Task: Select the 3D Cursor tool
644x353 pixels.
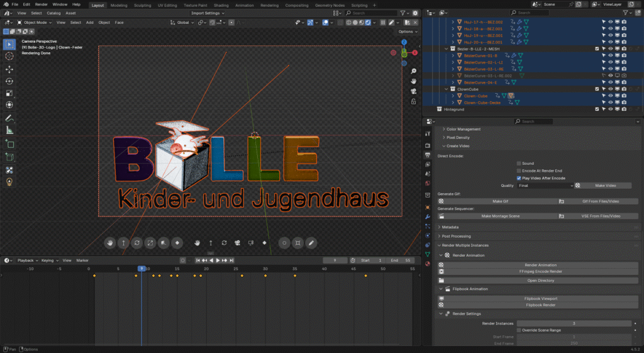Action: [9, 56]
